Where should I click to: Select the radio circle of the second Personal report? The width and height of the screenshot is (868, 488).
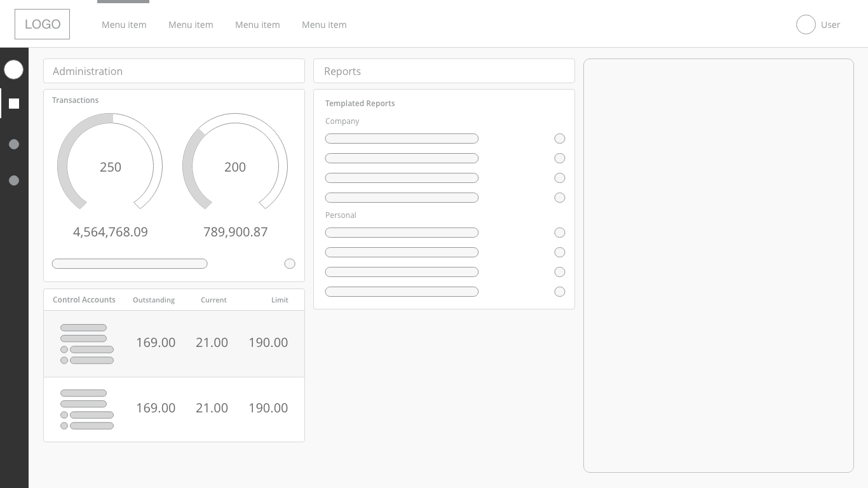click(x=560, y=252)
